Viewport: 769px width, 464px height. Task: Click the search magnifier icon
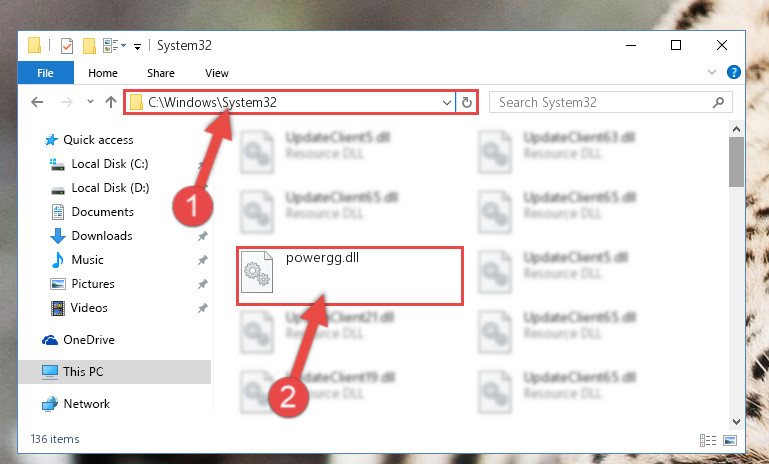(x=718, y=102)
